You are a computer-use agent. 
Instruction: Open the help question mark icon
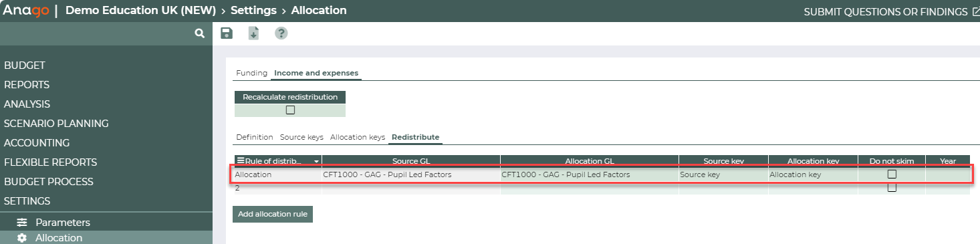tap(281, 33)
